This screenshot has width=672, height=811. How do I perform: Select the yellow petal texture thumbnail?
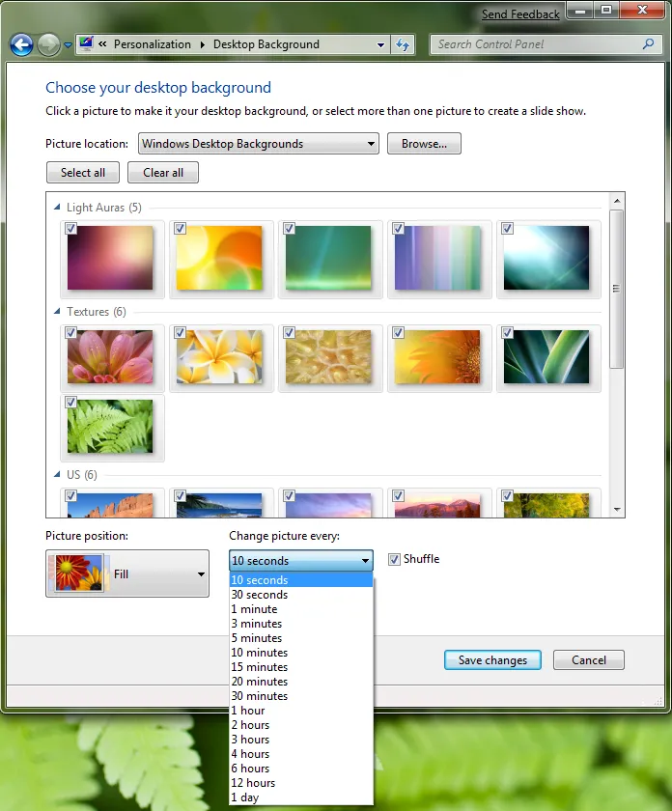pos(328,357)
